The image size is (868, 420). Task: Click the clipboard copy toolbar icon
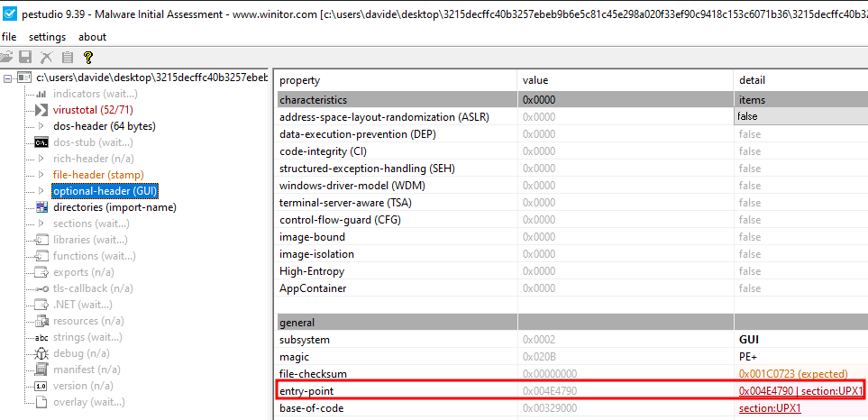coord(68,57)
